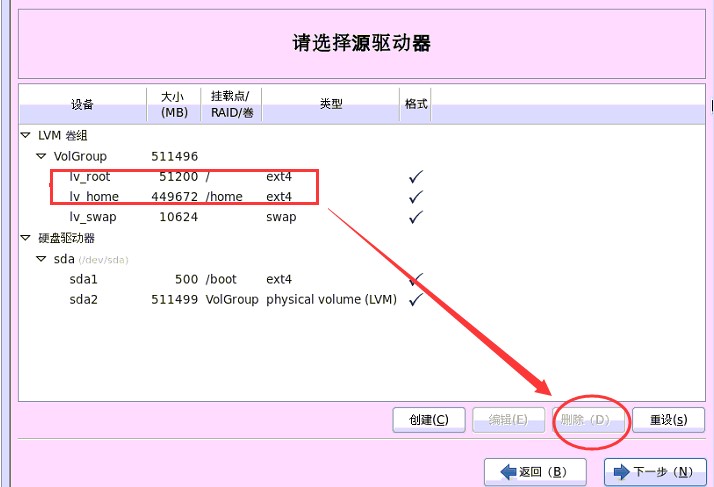Collapse the 硬盘驱动器 tree group
This screenshot has width=714, height=487.
click(25, 238)
